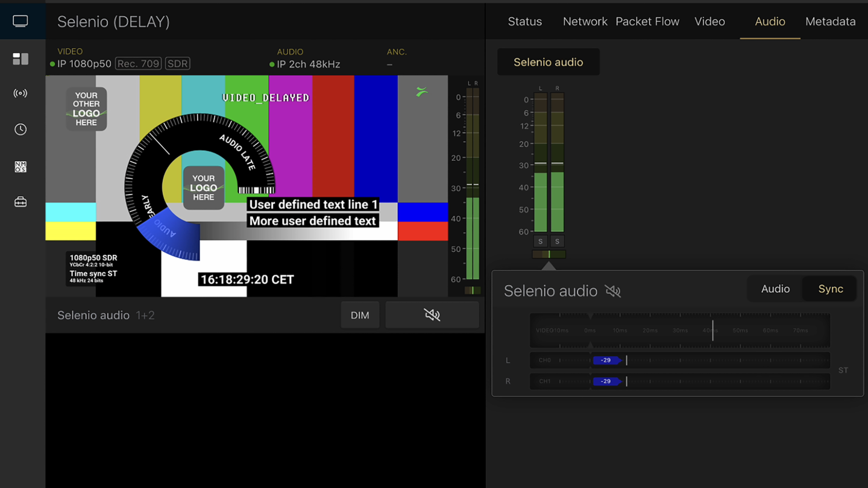Solo the right audio channel

[x=557, y=242]
